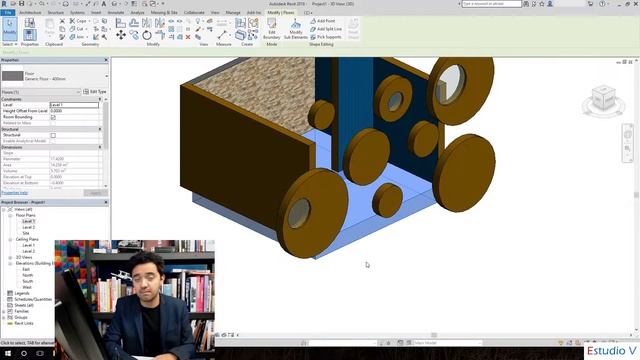Screen dimensions: 640x360
Task: Select Site under Floor Plans
Action: [26, 233]
